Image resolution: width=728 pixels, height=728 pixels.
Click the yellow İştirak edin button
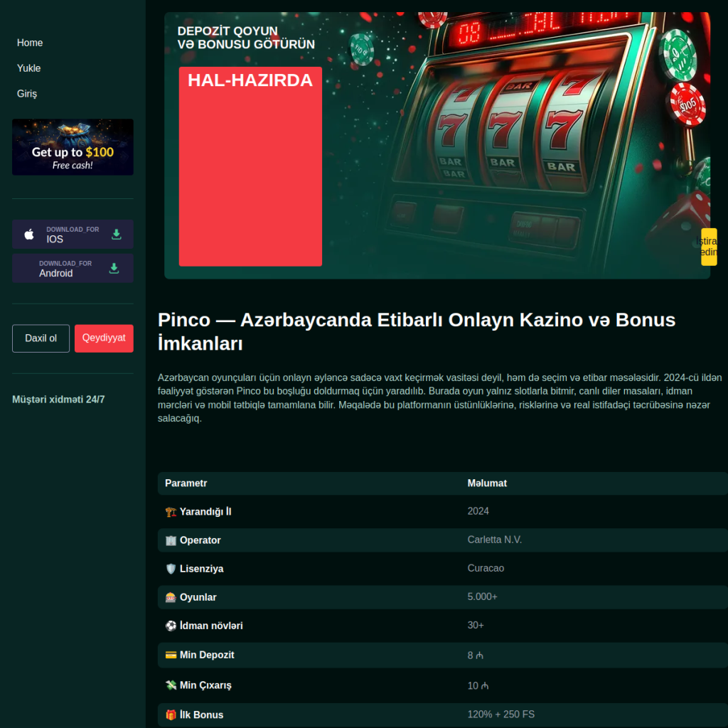(709, 247)
